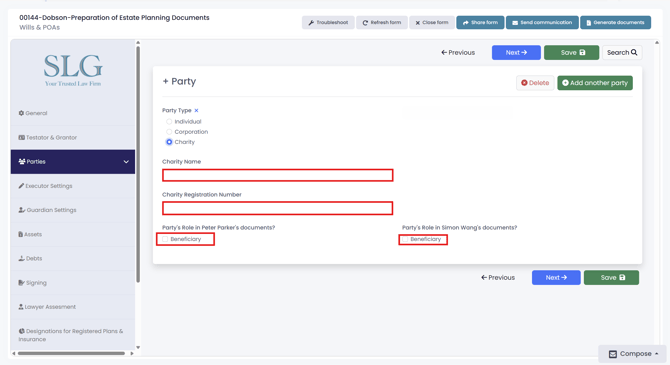Viewport: 670px width, 365px height.
Task: Select Corporation party type
Action: click(x=169, y=132)
